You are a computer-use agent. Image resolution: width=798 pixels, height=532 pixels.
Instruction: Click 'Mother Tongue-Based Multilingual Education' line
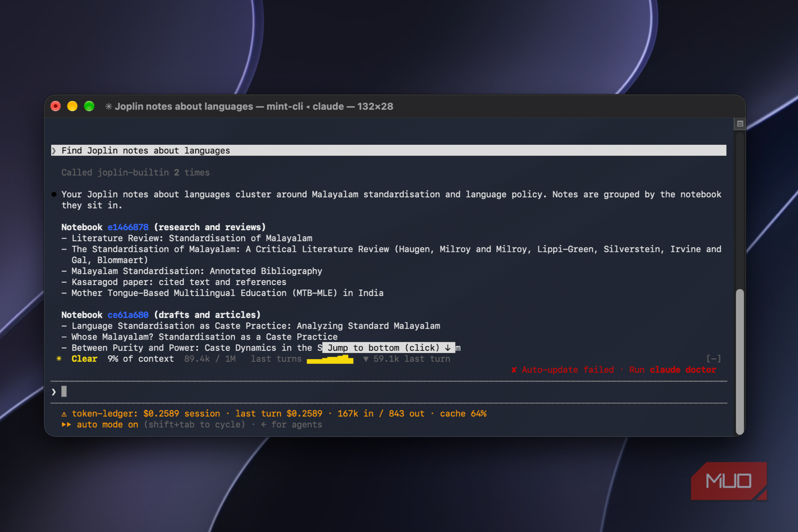pos(227,293)
